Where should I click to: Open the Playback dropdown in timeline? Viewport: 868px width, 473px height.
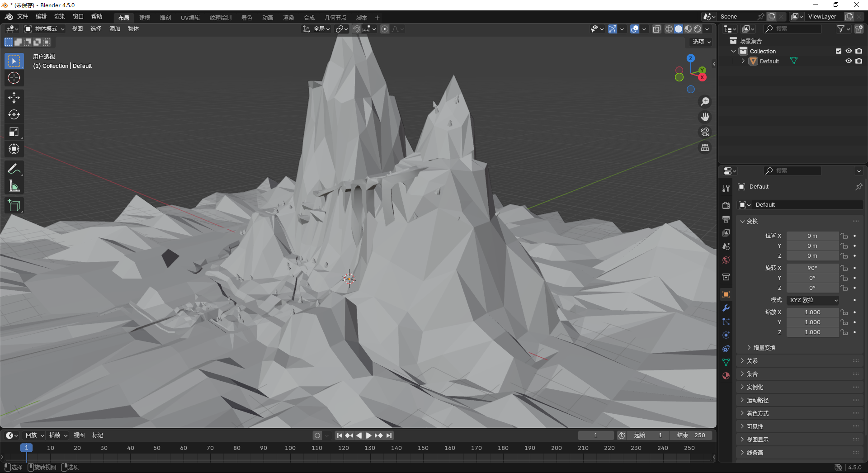34,435
